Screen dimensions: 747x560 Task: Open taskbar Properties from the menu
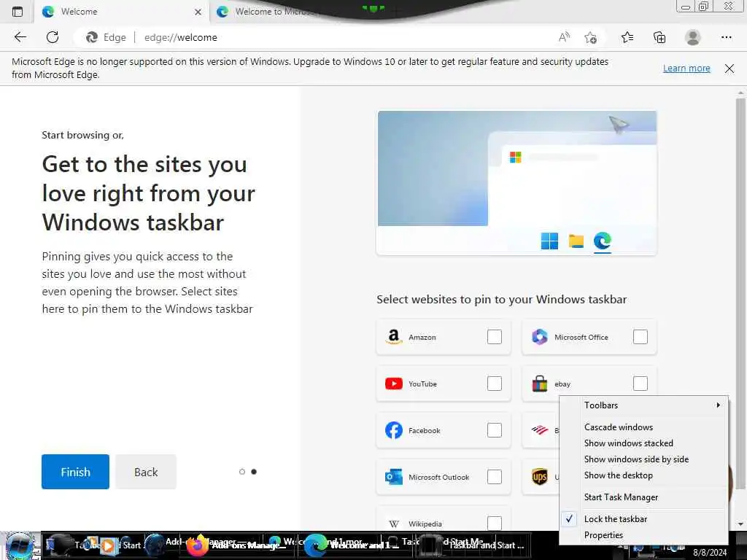click(x=643, y=535)
